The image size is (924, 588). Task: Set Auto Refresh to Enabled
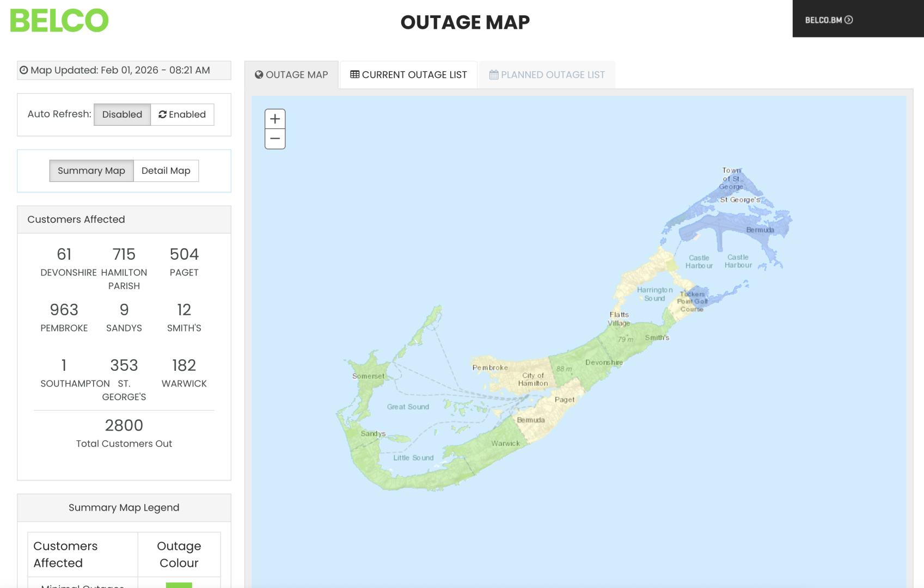[x=182, y=114]
